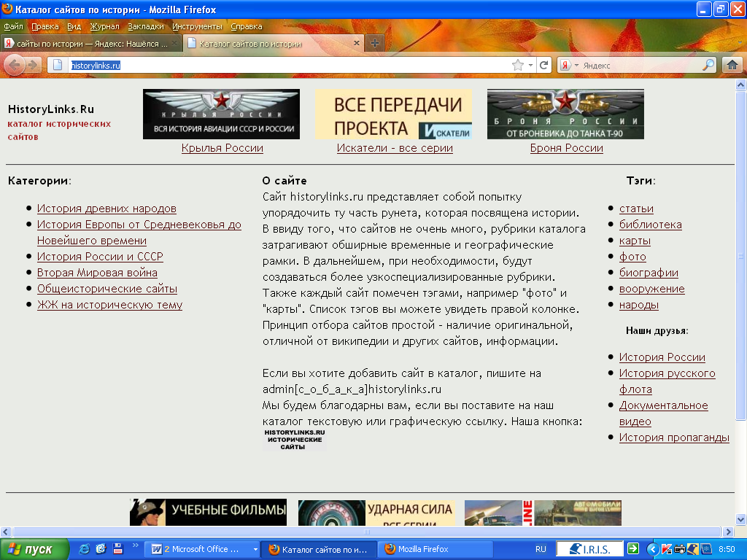Open the Инструменты menu
Screen dimensions: 747x560
click(197, 26)
